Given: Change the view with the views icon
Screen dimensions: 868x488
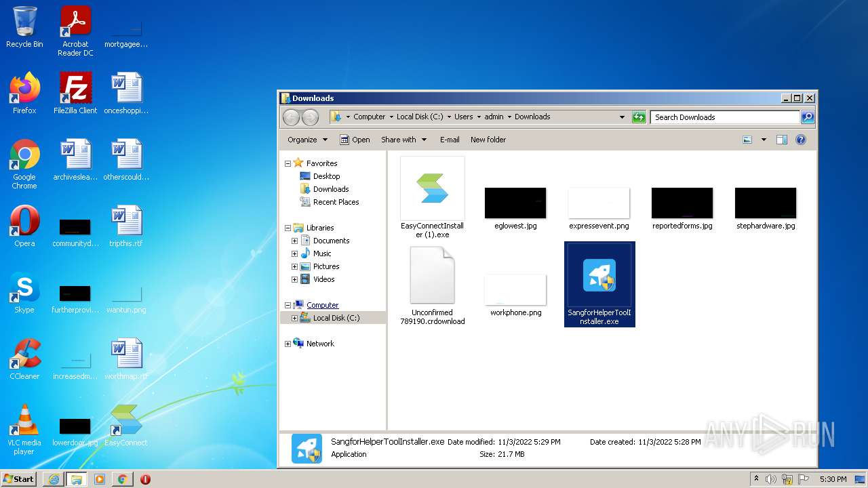Looking at the screenshot, I should click(x=747, y=140).
